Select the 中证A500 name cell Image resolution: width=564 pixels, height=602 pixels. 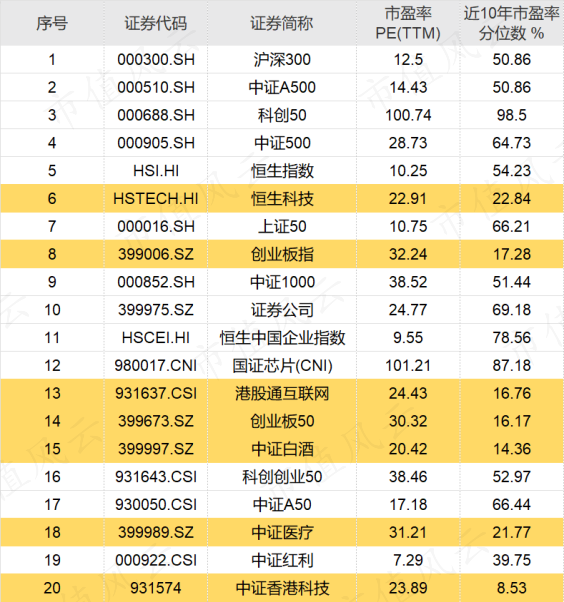(282, 88)
